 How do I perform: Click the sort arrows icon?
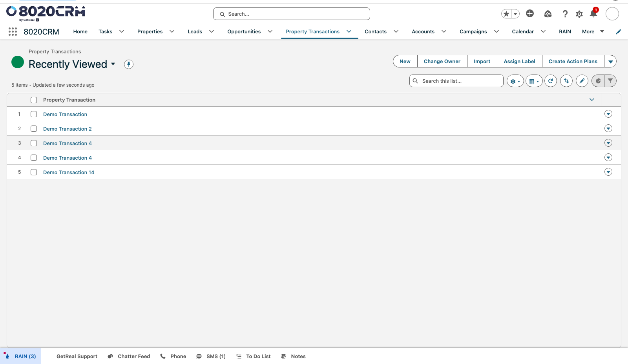pyautogui.click(x=566, y=81)
